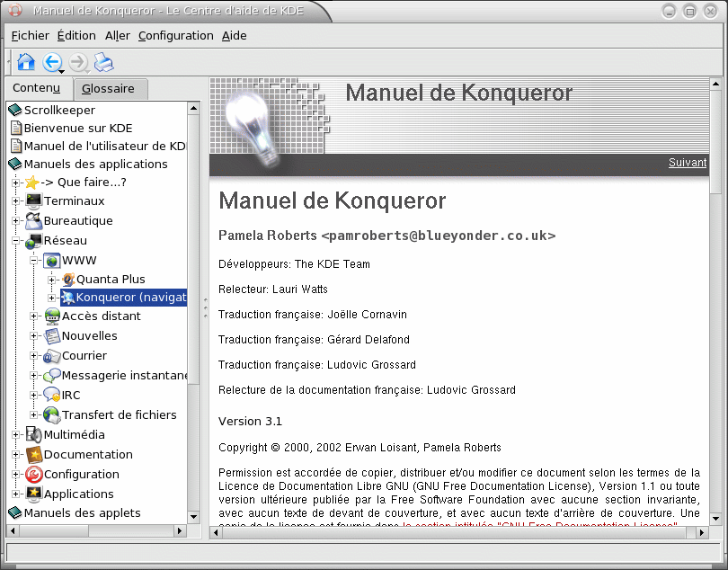Expand the Accès distant node
The height and width of the screenshot is (570, 728).
tap(33, 316)
